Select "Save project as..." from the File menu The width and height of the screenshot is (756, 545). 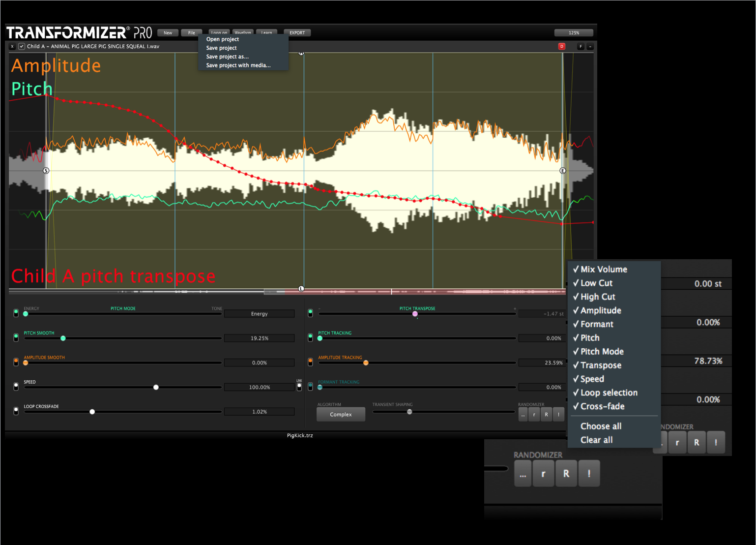[x=228, y=57]
